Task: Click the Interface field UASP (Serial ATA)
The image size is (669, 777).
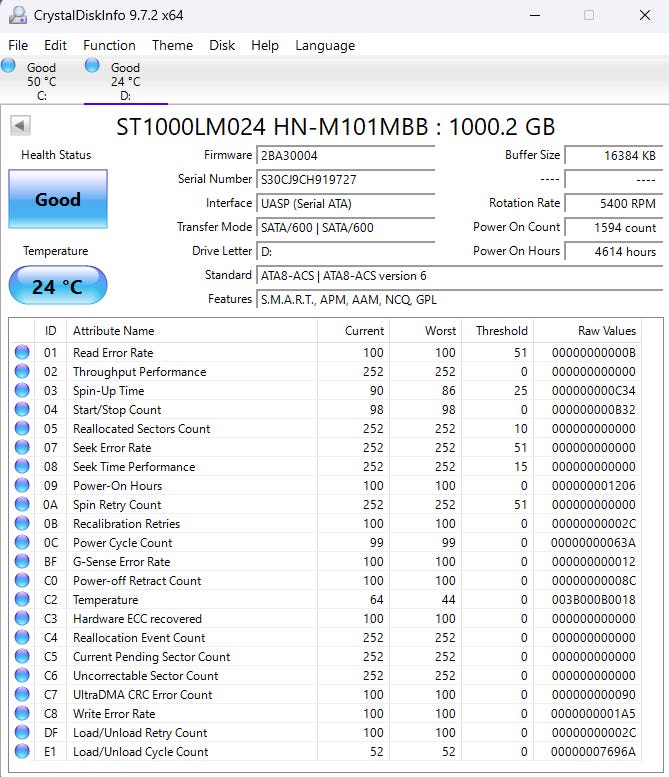Action: [345, 203]
